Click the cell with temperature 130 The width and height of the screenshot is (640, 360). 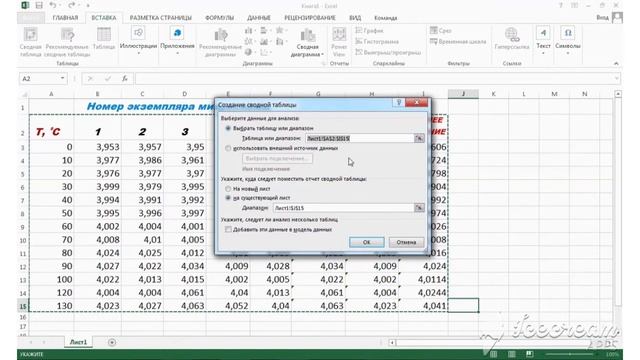51,306
